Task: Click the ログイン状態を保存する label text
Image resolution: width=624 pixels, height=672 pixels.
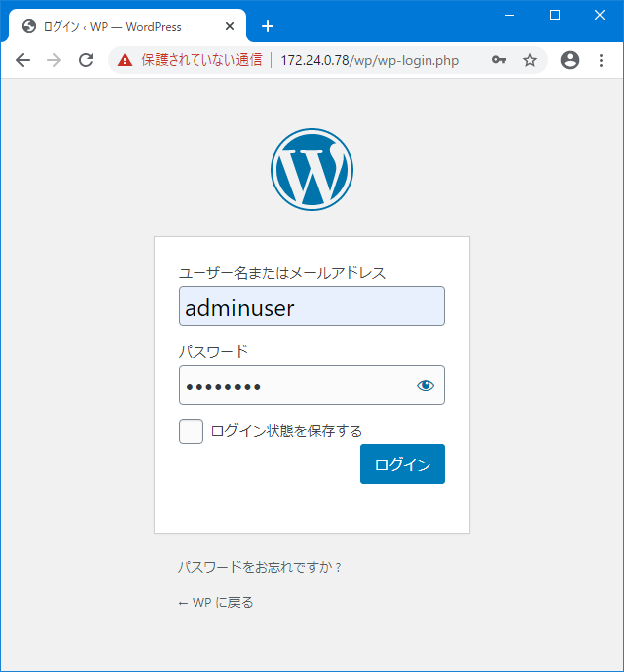Action: coord(286,431)
